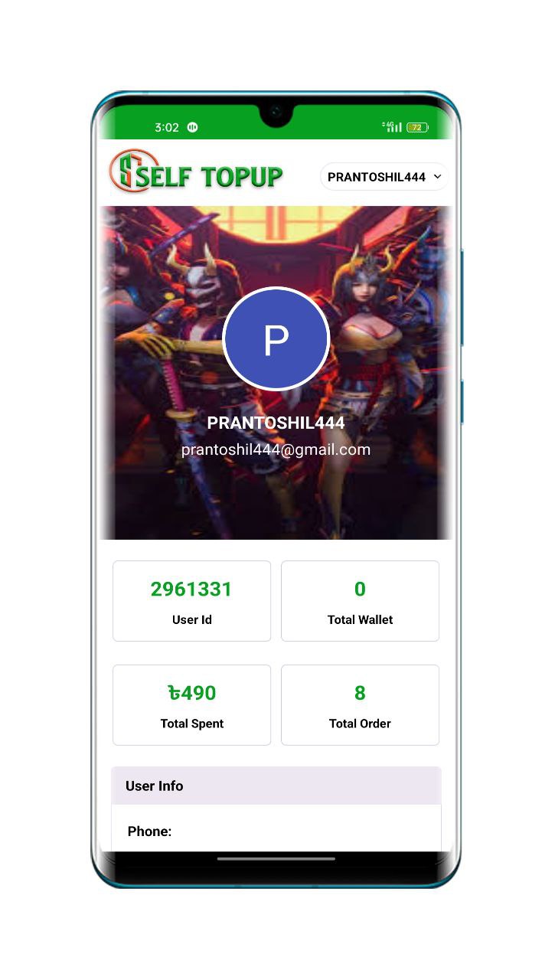555x980 pixels.
Task: Tap the Self Topup logo
Action: click(x=196, y=171)
